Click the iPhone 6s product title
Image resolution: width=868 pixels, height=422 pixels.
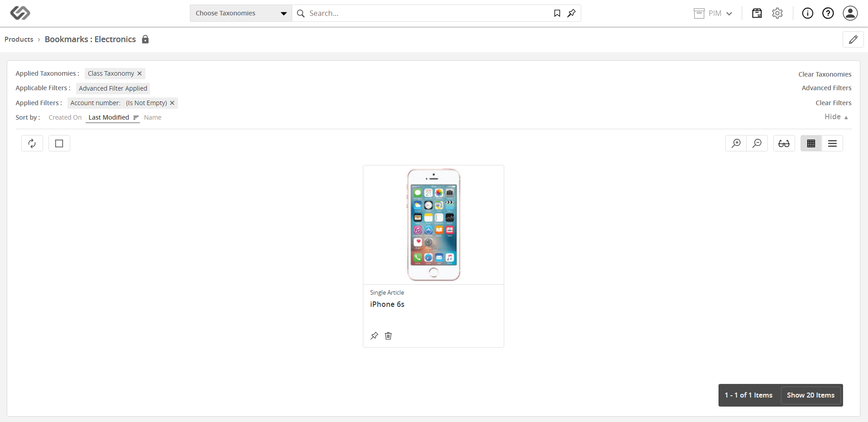(387, 304)
